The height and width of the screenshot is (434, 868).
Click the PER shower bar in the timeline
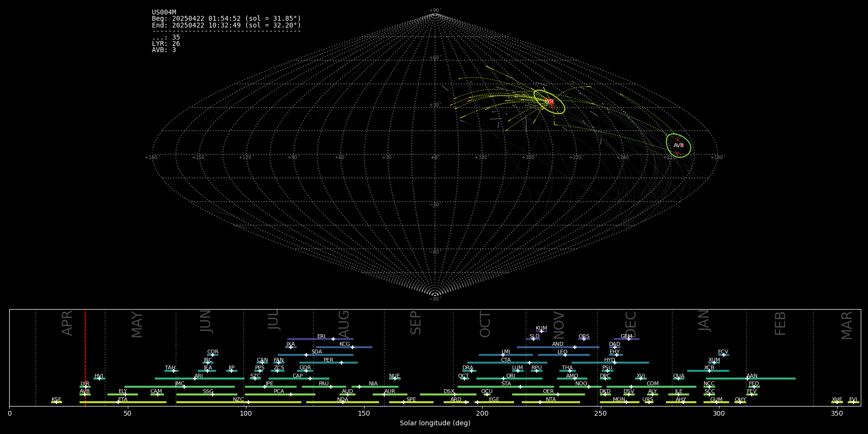pyautogui.click(x=328, y=363)
